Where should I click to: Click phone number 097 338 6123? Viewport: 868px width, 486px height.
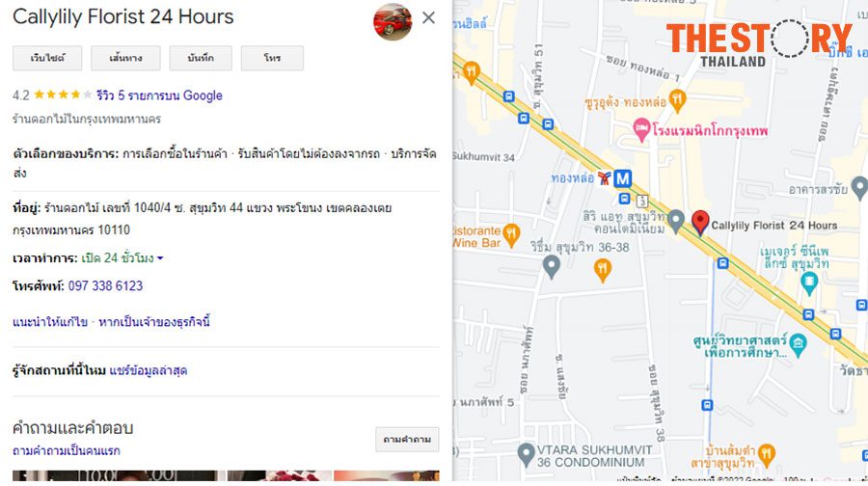point(105,285)
